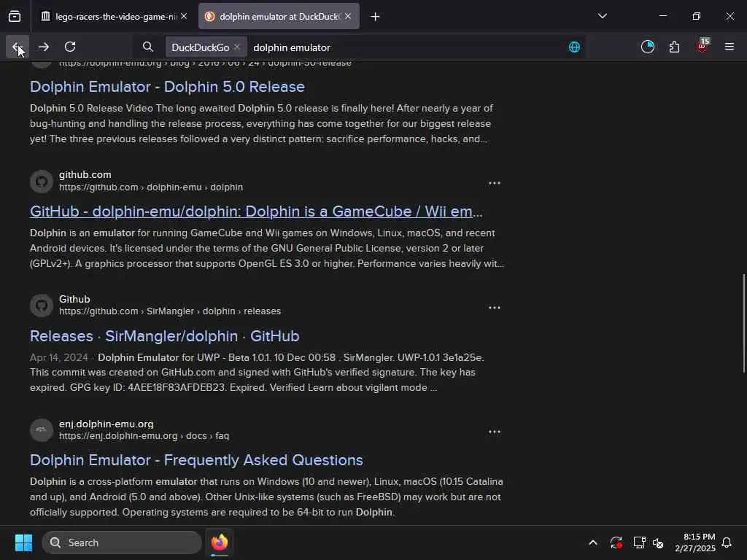Open the Firefox View icon at tab bar start
747x560 pixels.
15,17
